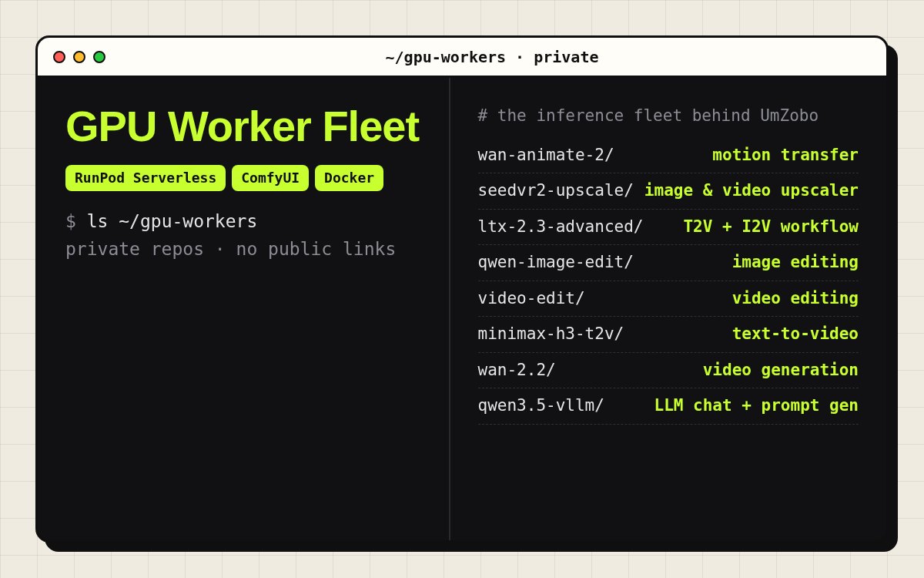Click the yellow minimize dot in title bar

pos(79,57)
